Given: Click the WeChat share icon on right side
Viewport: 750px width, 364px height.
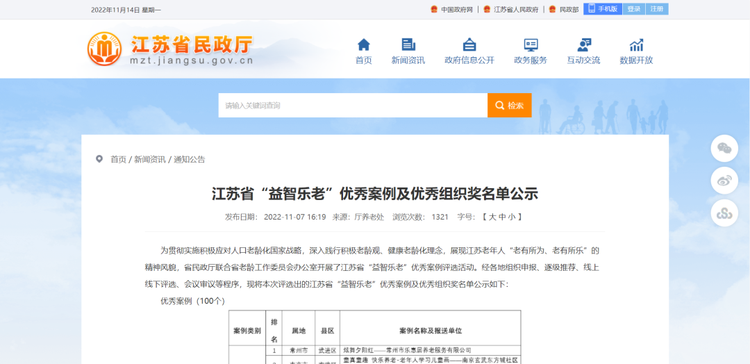Looking at the screenshot, I should 724,149.
